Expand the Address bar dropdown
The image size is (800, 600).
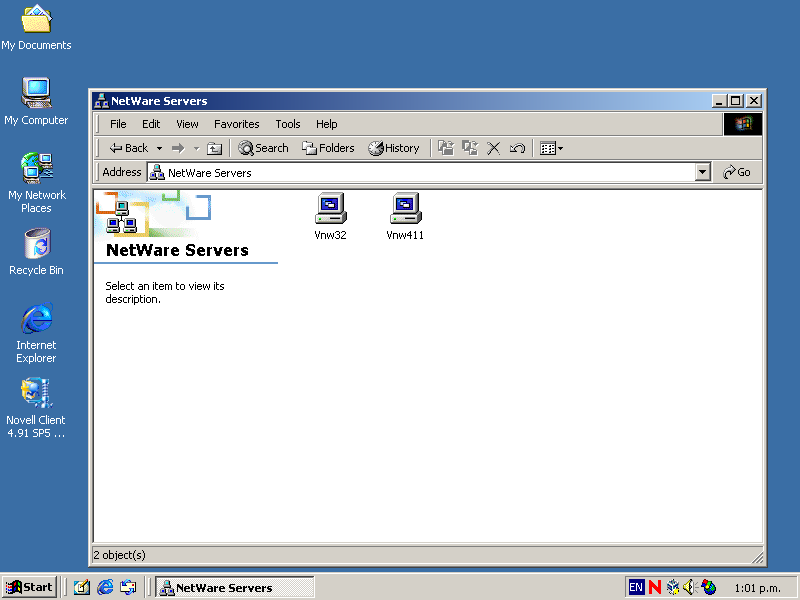703,172
